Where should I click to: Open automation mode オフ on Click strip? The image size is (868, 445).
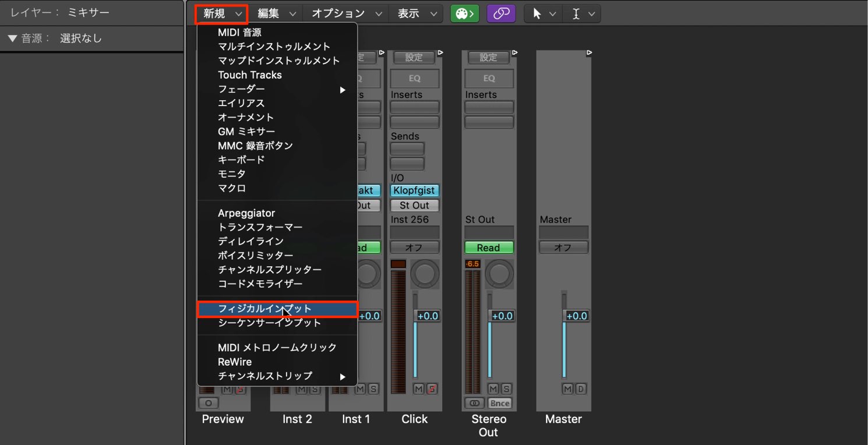pyautogui.click(x=414, y=248)
